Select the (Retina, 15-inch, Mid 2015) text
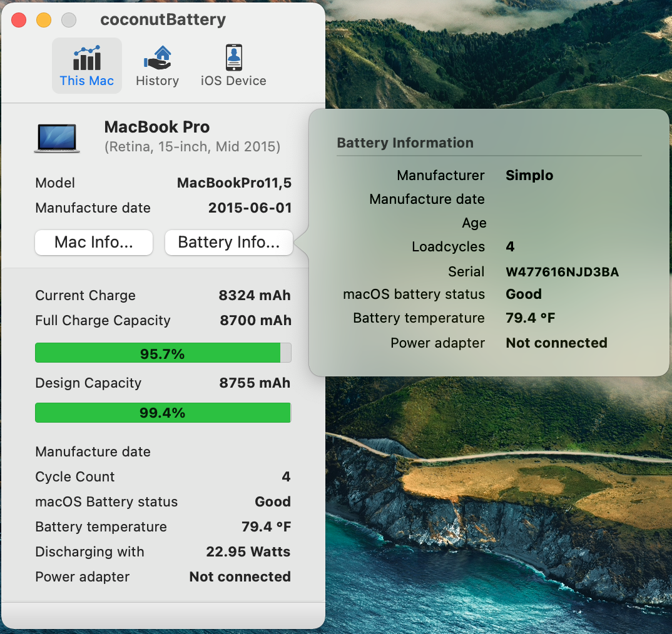 (x=193, y=146)
